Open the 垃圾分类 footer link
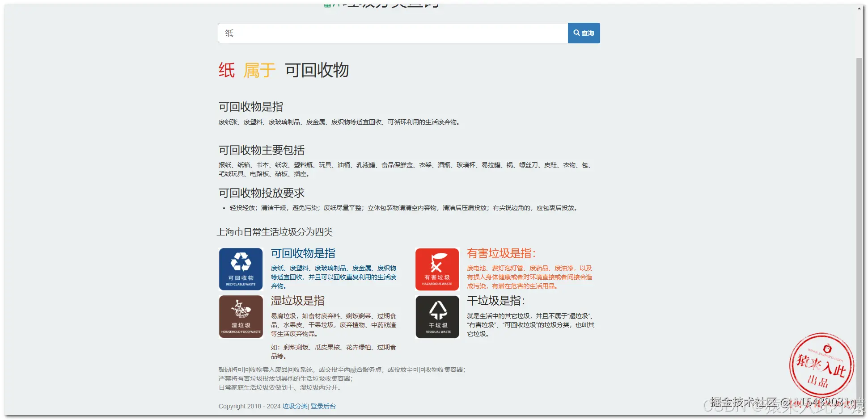Image resolution: width=868 pixels, height=420 pixels. click(295, 406)
